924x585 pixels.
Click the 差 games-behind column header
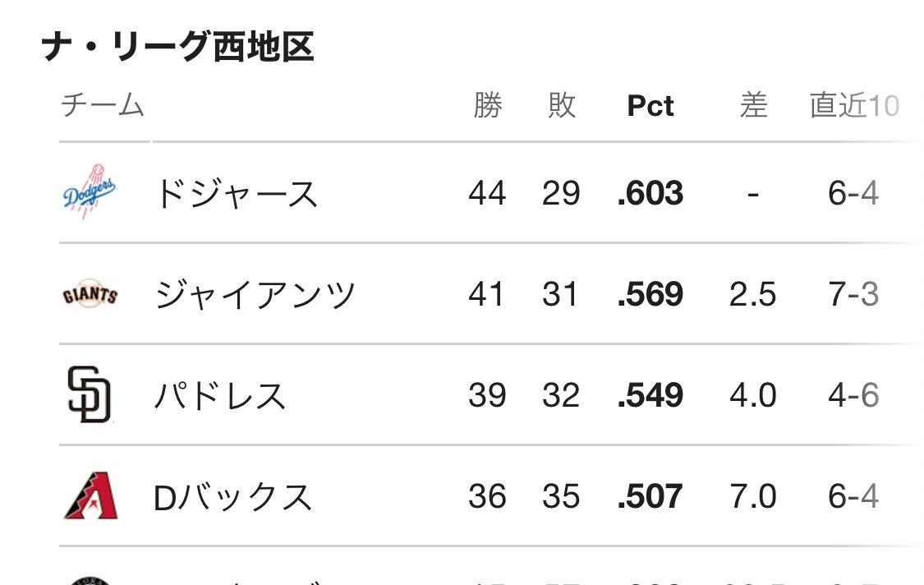pyautogui.click(x=753, y=106)
